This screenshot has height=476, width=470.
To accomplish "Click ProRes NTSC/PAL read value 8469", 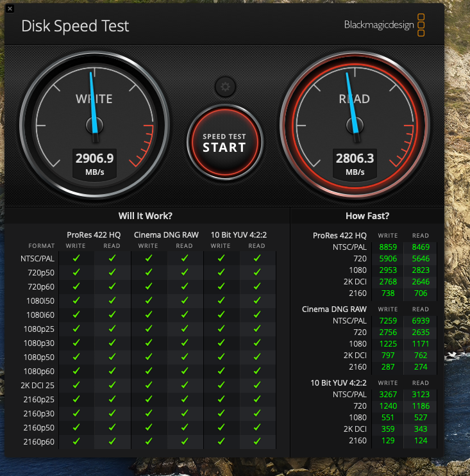I will [421, 247].
